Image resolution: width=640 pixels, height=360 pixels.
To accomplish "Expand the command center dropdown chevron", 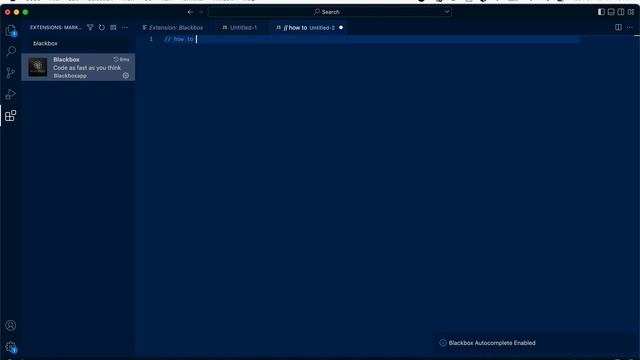I will coord(447,12).
